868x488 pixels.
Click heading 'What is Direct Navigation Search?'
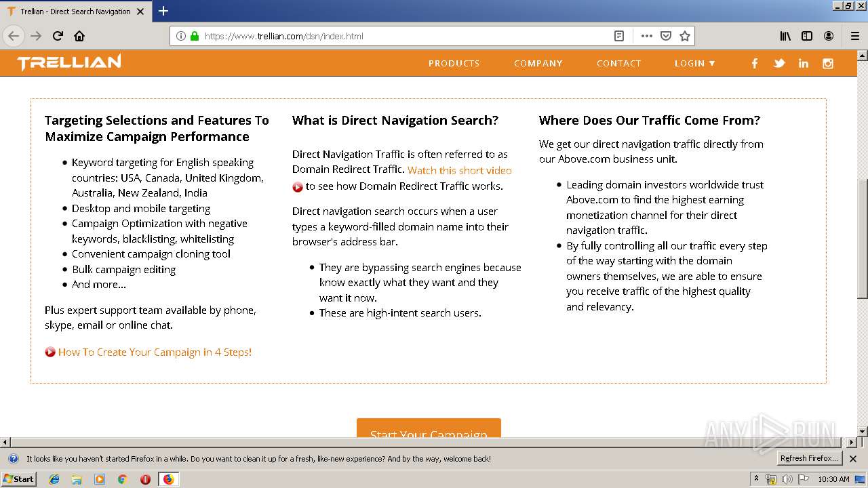tap(395, 120)
